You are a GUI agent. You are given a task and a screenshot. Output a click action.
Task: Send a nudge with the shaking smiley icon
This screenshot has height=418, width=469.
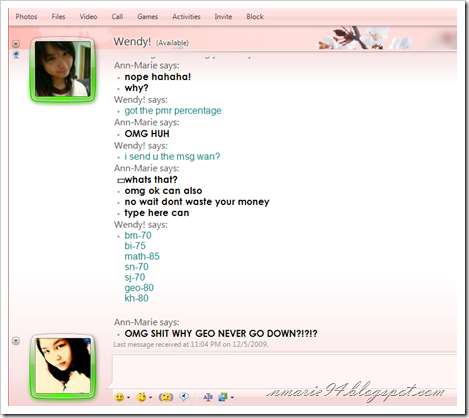(166, 397)
